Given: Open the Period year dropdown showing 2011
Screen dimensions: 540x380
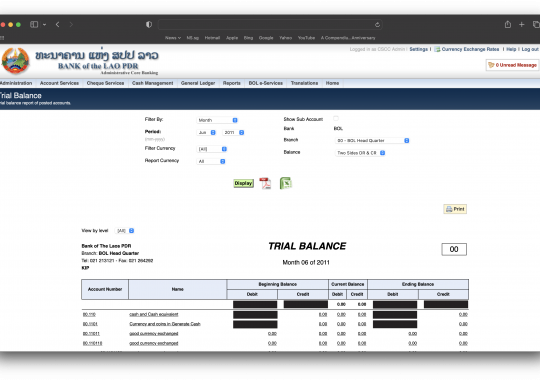Looking at the screenshot, I should tap(233, 133).
